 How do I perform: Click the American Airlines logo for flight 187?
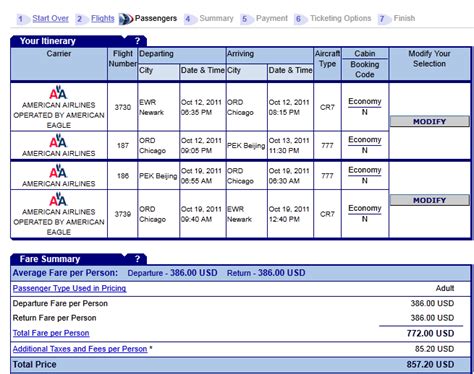point(58,141)
